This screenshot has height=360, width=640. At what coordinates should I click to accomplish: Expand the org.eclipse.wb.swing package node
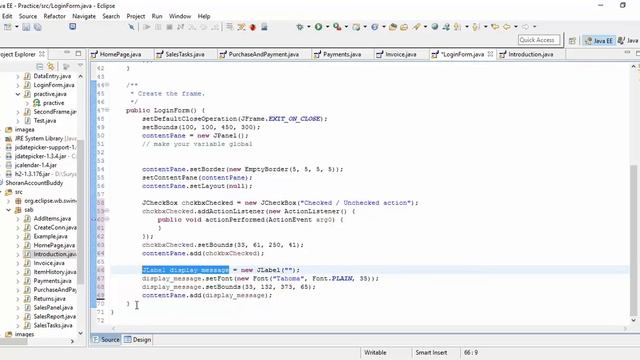[x=8, y=201]
